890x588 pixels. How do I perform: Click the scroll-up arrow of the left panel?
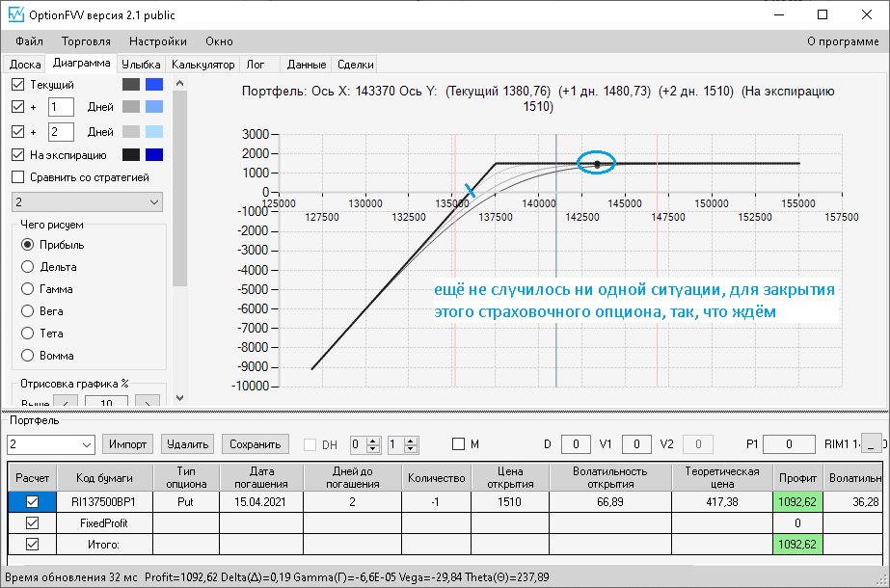pyautogui.click(x=179, y=83)
